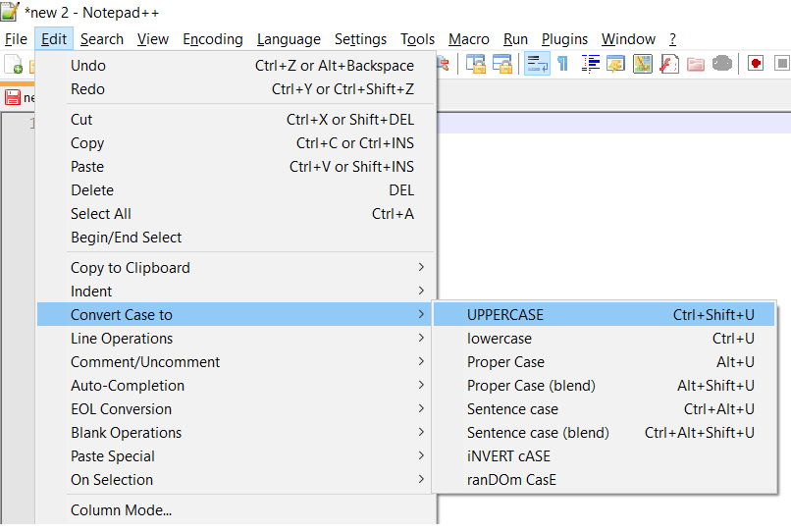This screenshot has width=791, height=532.
Task: Click the red unsaved-file icon on the tab
Action: click(13, 97)
